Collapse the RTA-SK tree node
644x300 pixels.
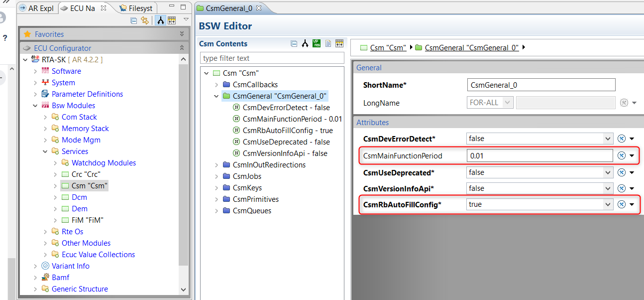pyautogui.click(x=25, y=60)
